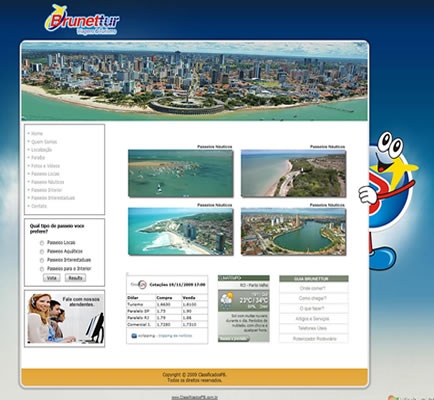Click the weather cloud and sun icon
This screenshot has width=434, height=400.
(x=227, y=300)
